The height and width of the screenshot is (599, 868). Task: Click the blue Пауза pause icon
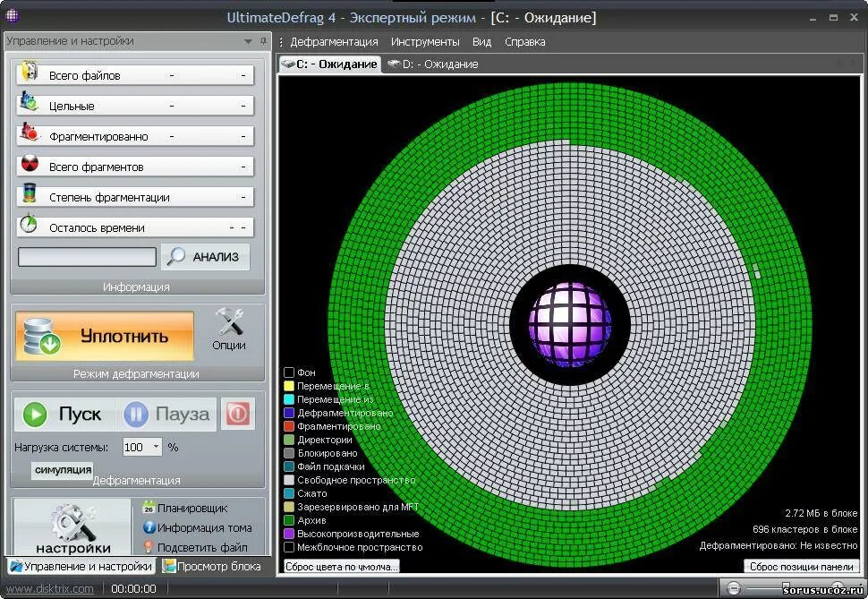click(136, 415)
